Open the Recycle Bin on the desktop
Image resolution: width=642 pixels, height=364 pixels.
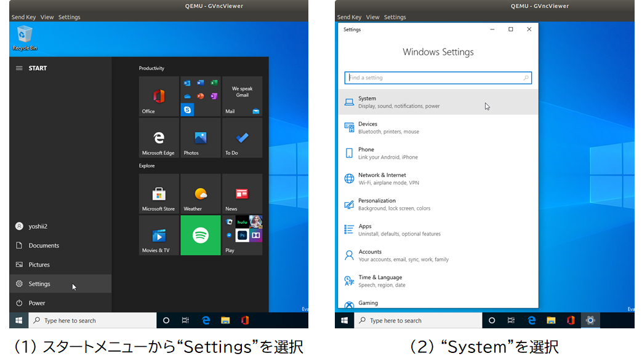[x=24, y=34]
